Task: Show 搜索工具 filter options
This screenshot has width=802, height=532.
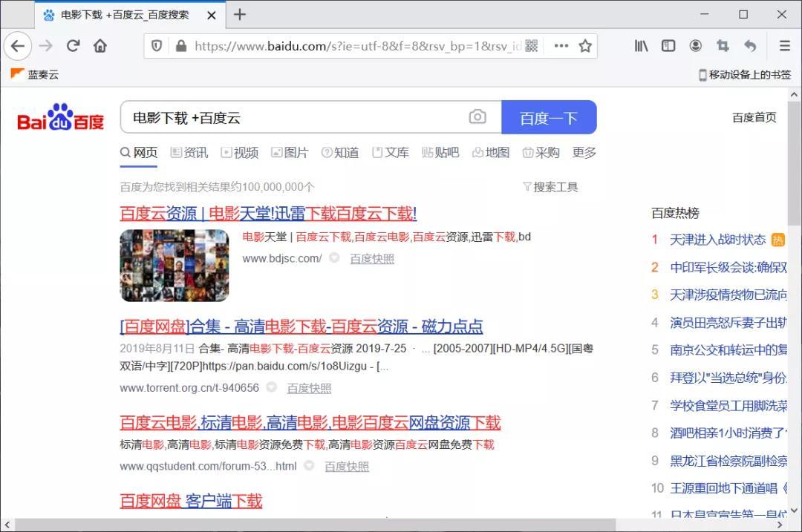Action: pyautogui.click(x=551, y=186)
